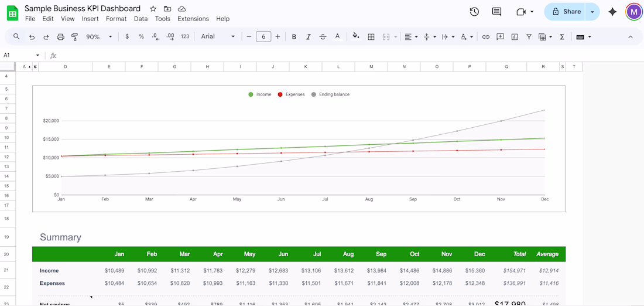The width and height of the screenshot is (644, 306).
Task: Undo the last action
Action: point(32,36)
